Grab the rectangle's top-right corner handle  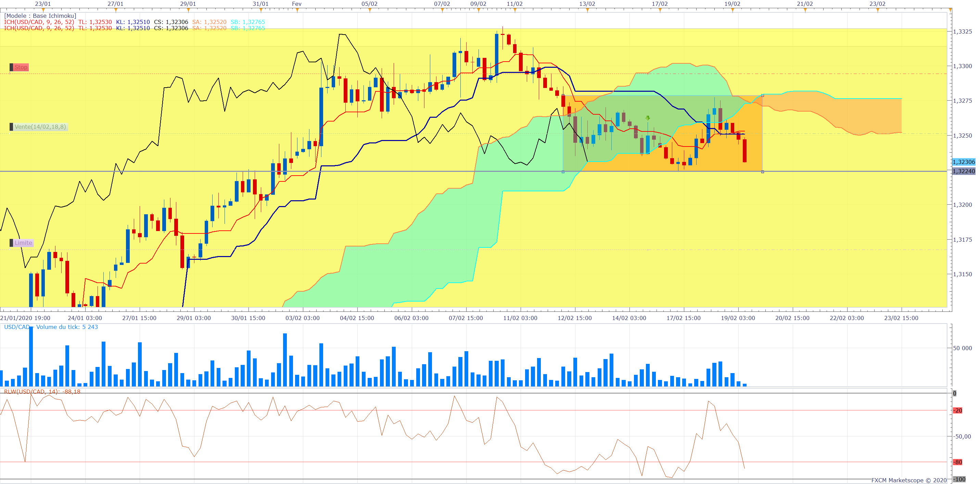pos(762,95)
